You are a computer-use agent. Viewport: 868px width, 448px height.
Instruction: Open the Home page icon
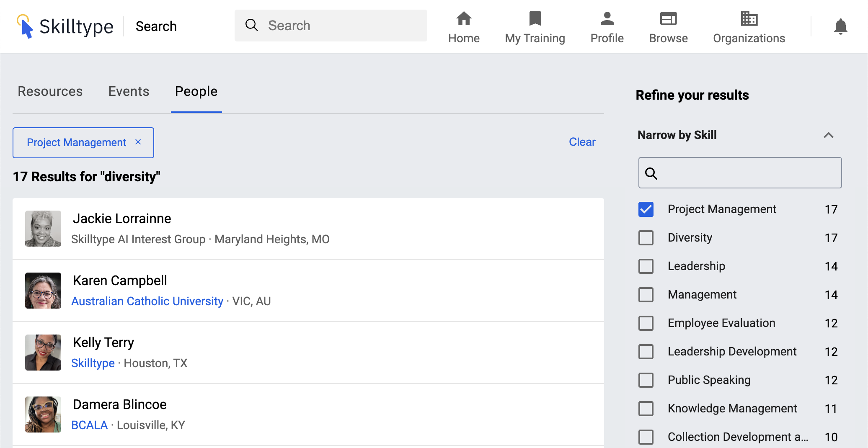pos(464,19)
